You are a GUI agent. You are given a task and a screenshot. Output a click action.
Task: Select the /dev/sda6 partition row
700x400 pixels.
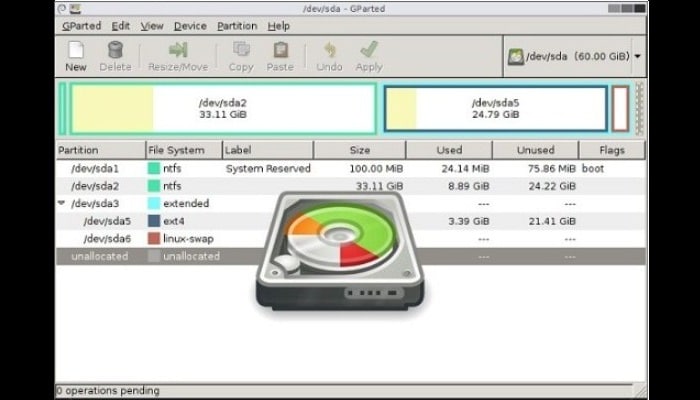click(x=350, y=238)
